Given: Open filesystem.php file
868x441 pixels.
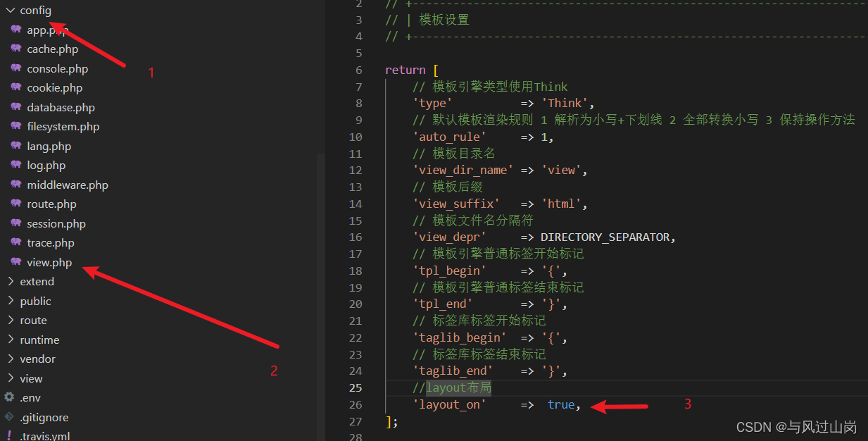Looking at the screenshot, I should coord(63,127).
